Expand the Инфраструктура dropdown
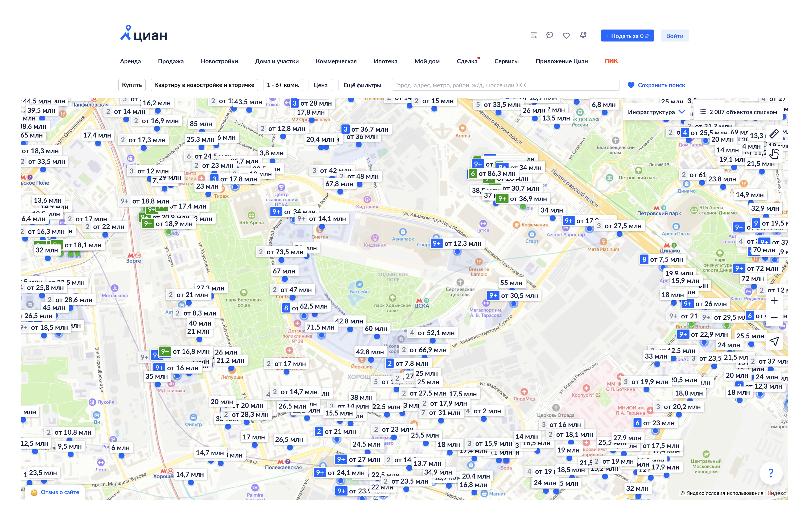809x532 pixels. coord(656,112)
